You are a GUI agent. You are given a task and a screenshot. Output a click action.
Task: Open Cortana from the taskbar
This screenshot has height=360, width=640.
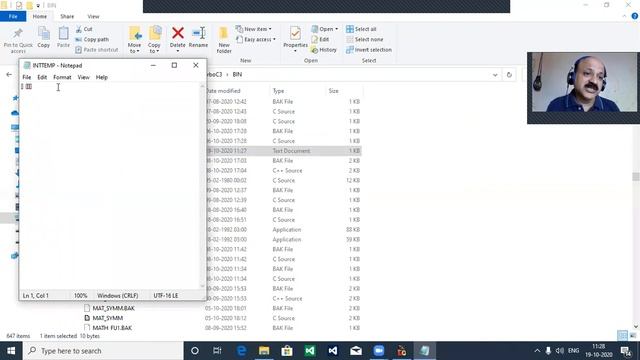[x=195, y=351]
